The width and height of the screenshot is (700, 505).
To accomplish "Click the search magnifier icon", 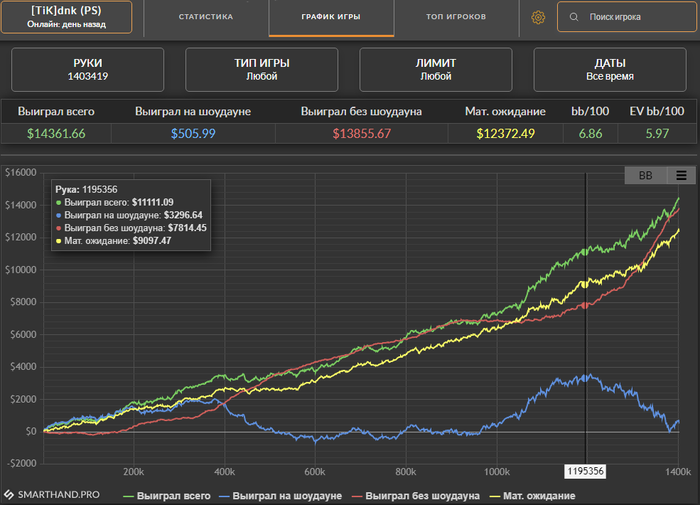I will pyautogui.click(x=574, y=17).
